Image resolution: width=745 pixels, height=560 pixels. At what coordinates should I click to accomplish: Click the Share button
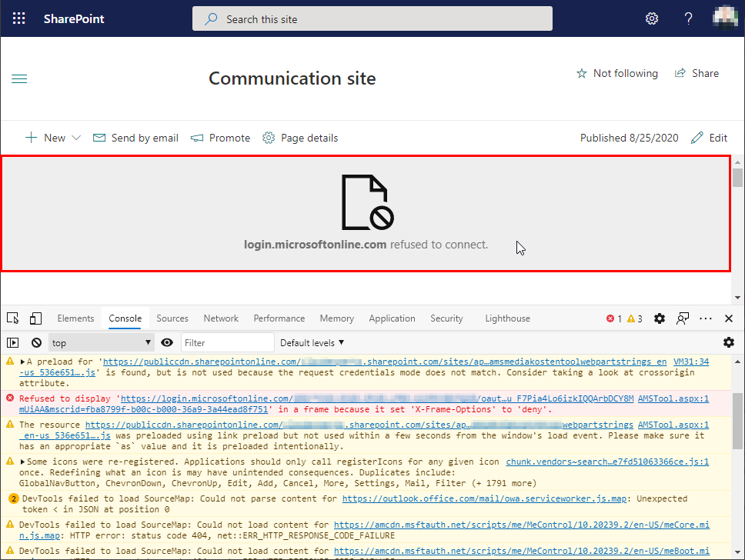point(697,73)
